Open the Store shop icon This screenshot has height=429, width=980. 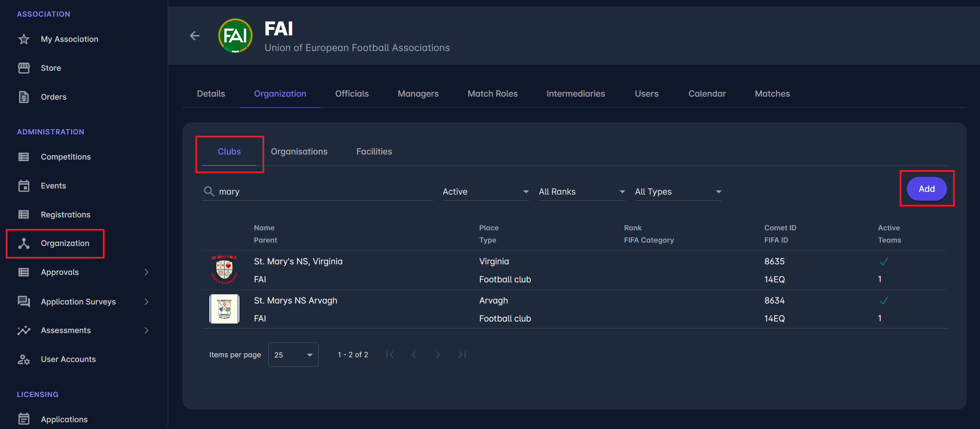[x=23, y=68]
